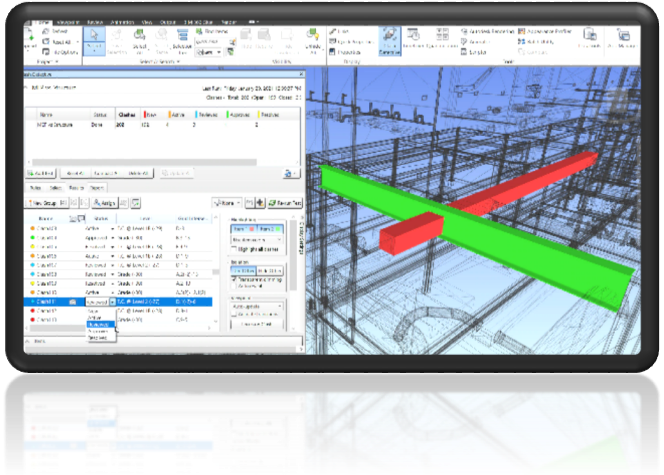Screen dimensions: 664x475
Task: Toggle Item 2 highlighting button
Action: 270,229
